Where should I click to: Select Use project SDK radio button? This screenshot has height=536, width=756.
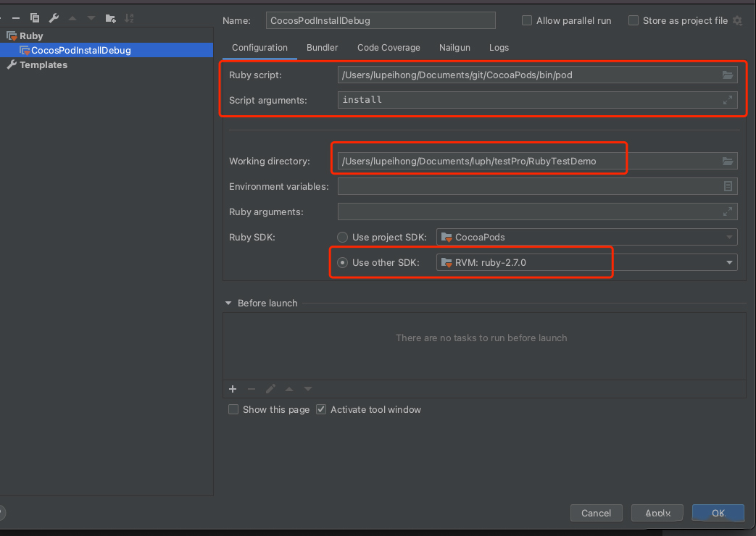[343, 237]
